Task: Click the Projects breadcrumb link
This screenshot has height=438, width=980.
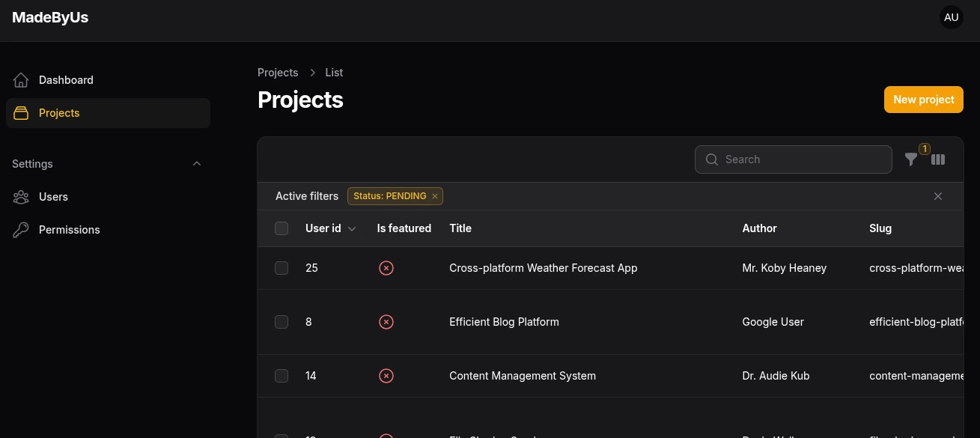Action: tap(278, 73)
